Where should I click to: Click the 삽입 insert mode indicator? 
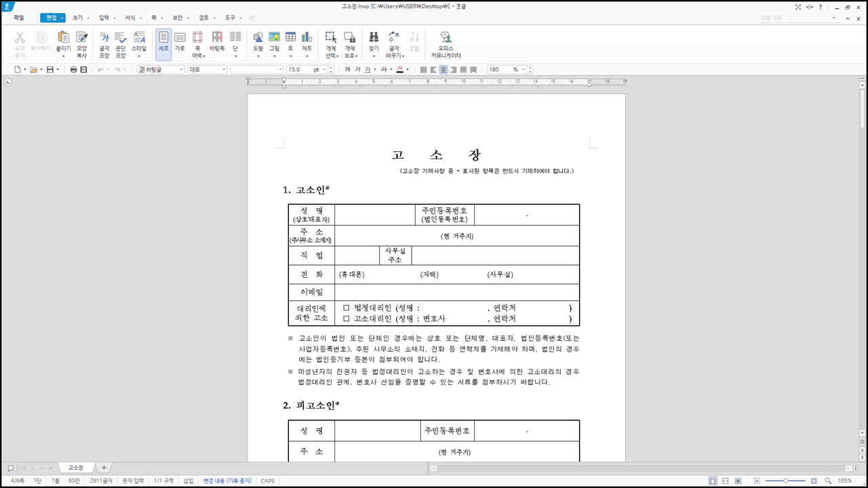pyautogui.click(x=189, y=481)
